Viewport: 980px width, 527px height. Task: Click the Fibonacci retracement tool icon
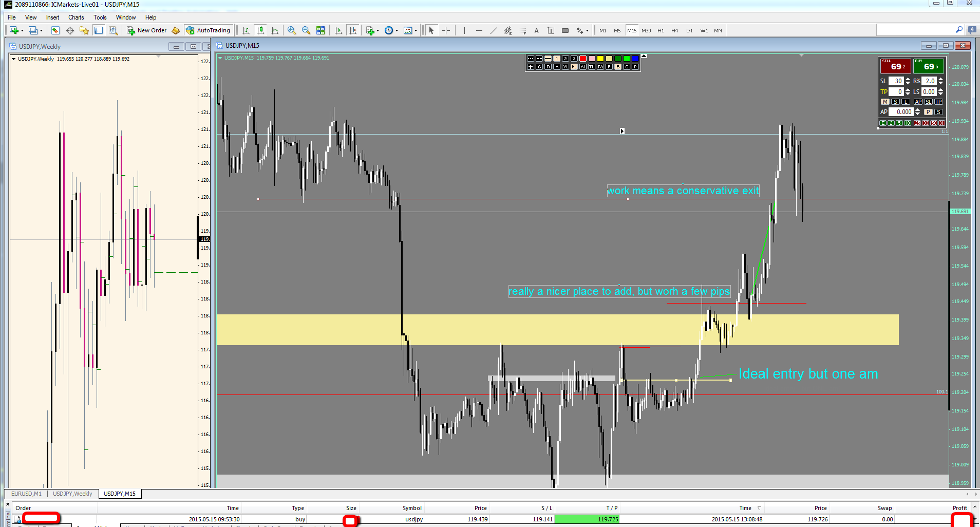click(522, 30)
